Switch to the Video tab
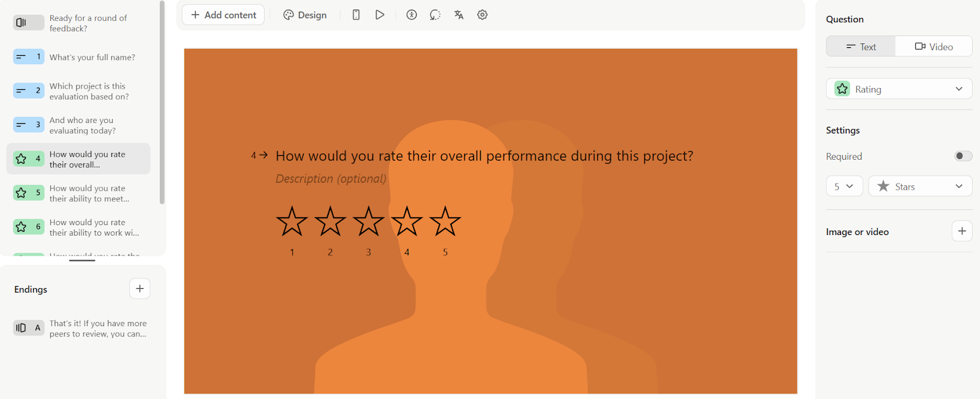Screen dimensions: 980x399 coord(933,46)
